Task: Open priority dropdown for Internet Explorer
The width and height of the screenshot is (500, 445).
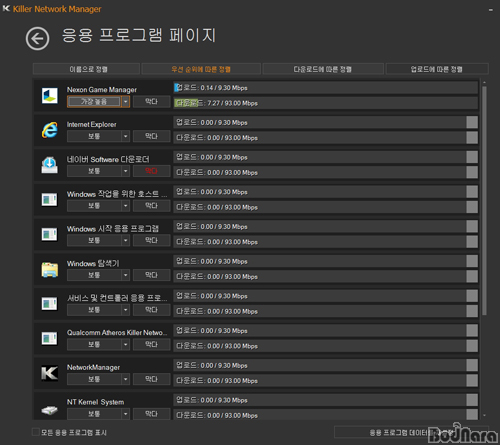Action: [x=125, y=136]
